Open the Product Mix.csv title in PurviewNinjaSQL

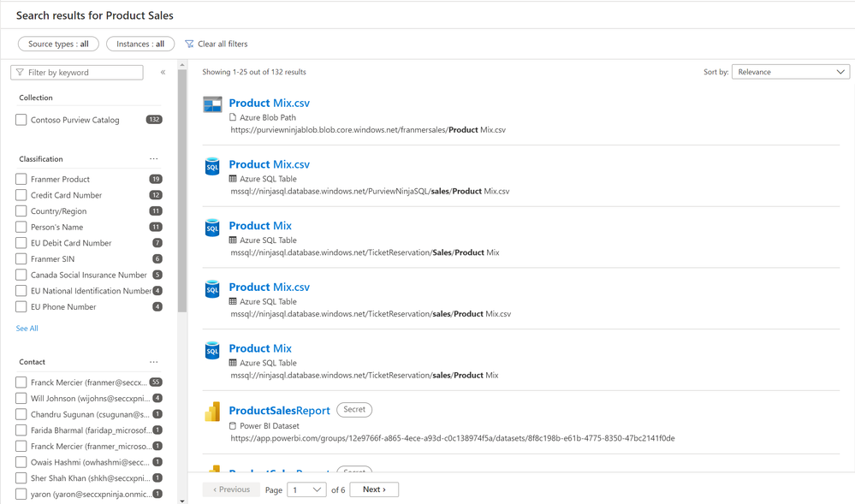pos(270,164)
